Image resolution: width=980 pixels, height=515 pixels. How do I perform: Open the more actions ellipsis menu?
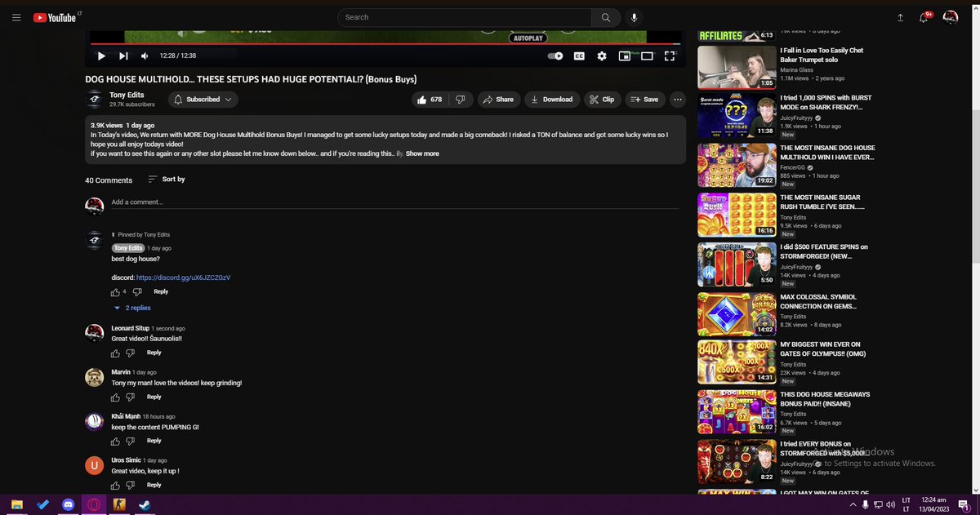678,100
